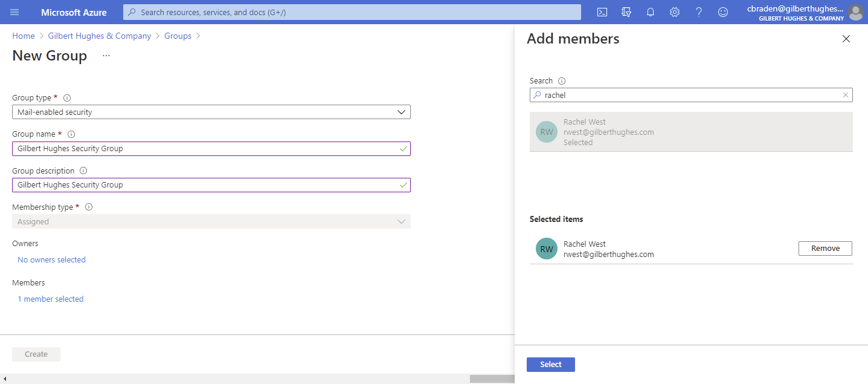Image resolution: width=868 pixels, height=384 pixels.
Task: Select Rachel West search result row
Action: 691,132
